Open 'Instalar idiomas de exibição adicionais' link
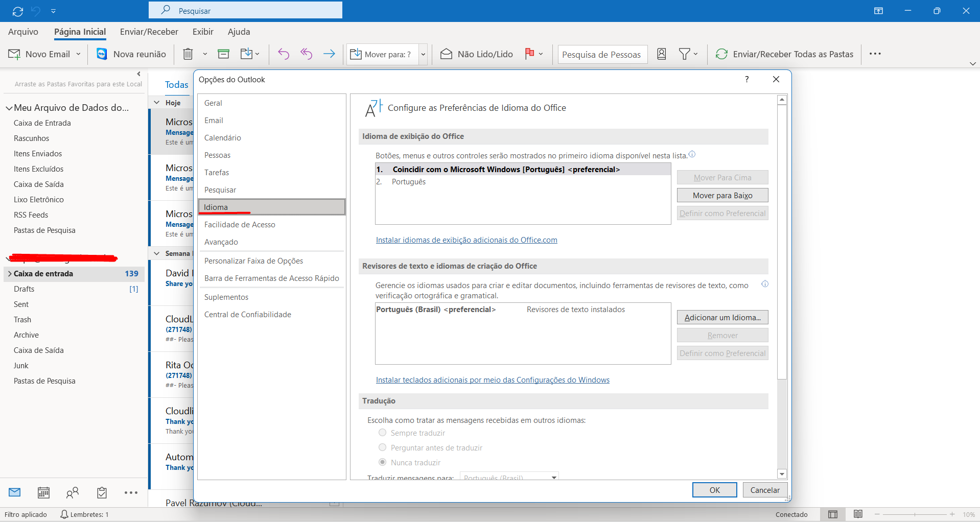980x522 pixels. (466, 240)
